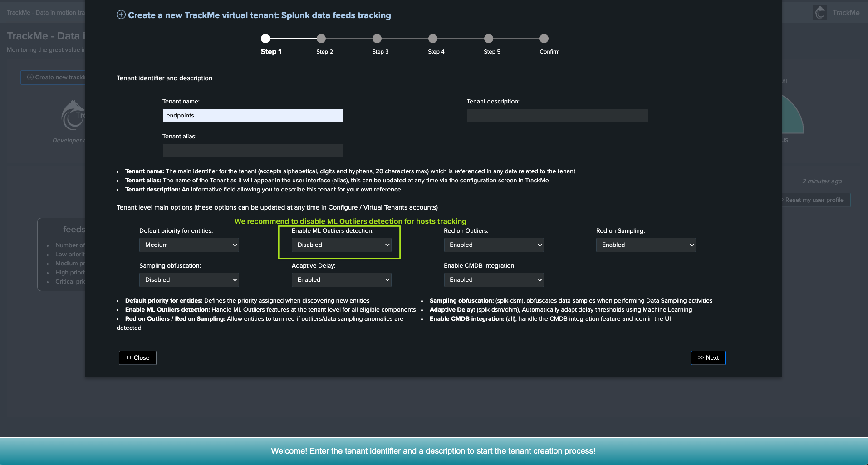Click the plus icon beside wizard title
This screenshot has width=868, height=465.
tap(121, 15)
